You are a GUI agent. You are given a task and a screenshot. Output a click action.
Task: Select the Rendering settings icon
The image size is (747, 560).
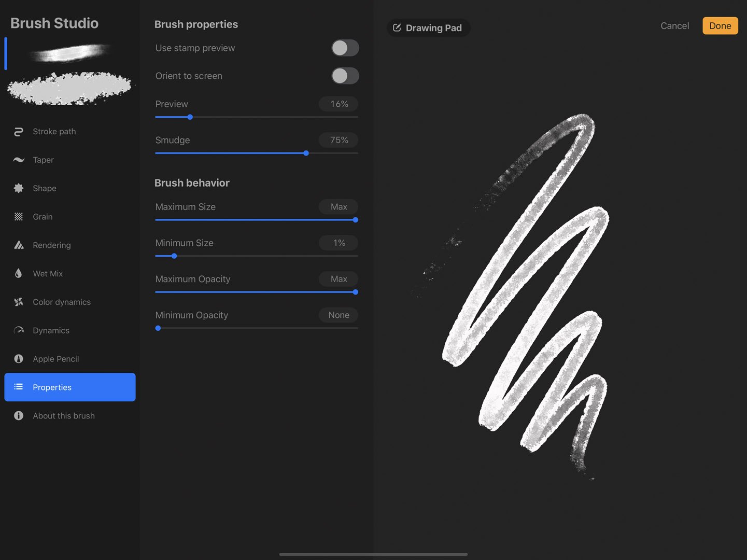coord(19,245)
